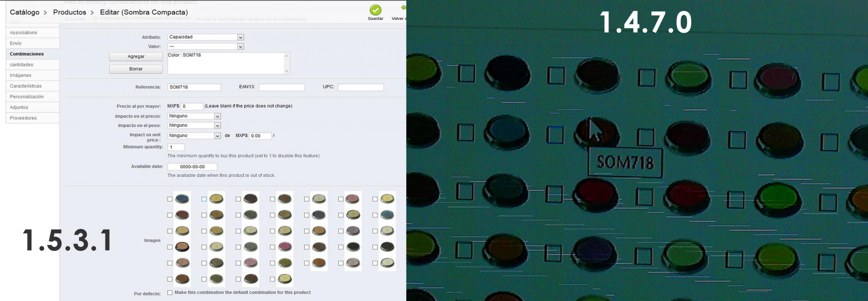Open the Atributo dropdown showing Capacidad
868x301 pixels.
click(x=205, y=37)
